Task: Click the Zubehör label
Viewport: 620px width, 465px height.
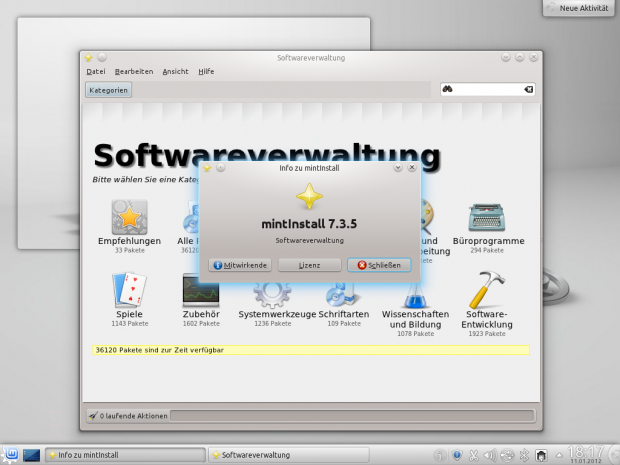Action: pos(201,314)
